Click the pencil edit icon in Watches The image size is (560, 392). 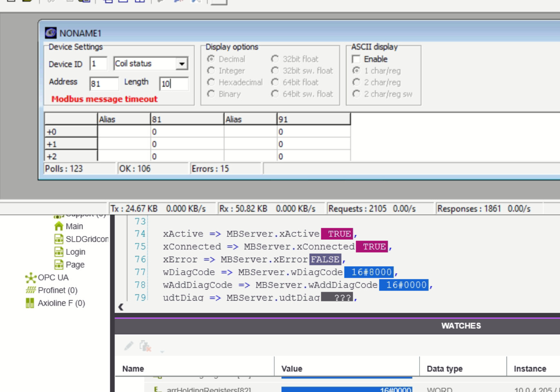click(129, 346)
